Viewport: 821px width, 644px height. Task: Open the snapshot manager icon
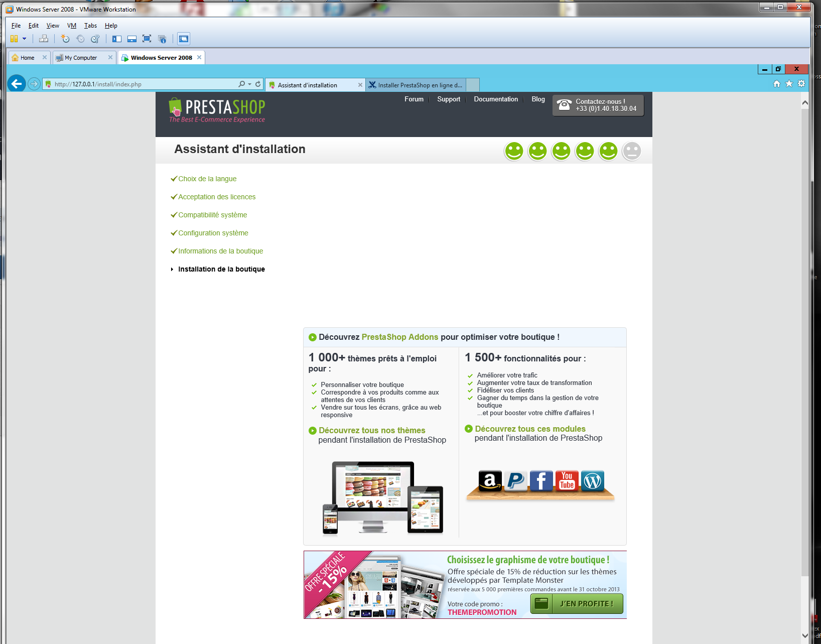click(x=95, y=39)
